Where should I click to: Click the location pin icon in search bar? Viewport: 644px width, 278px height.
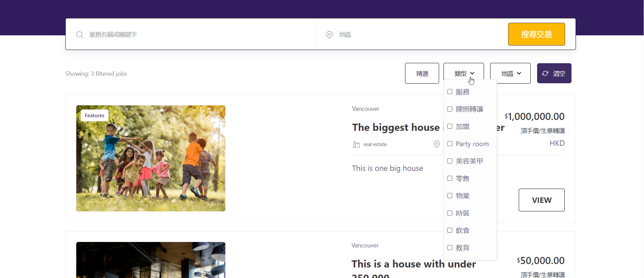click(x=329, y=35)
